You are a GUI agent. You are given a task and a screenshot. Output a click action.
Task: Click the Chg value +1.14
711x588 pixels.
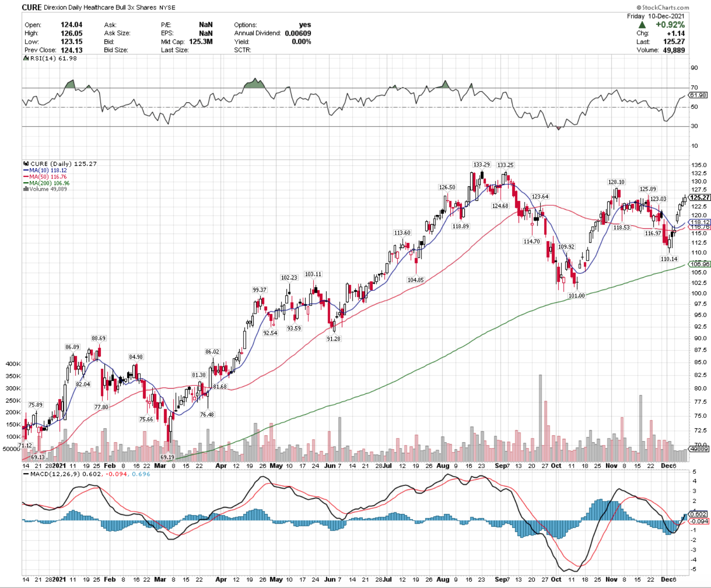click(x=676, y=33)
